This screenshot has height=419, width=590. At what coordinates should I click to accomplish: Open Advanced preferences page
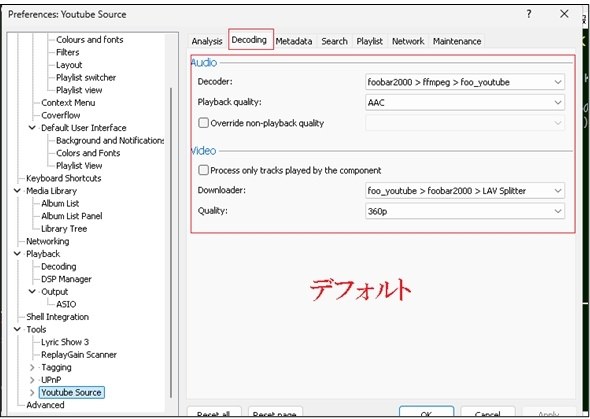pos(45,405)
